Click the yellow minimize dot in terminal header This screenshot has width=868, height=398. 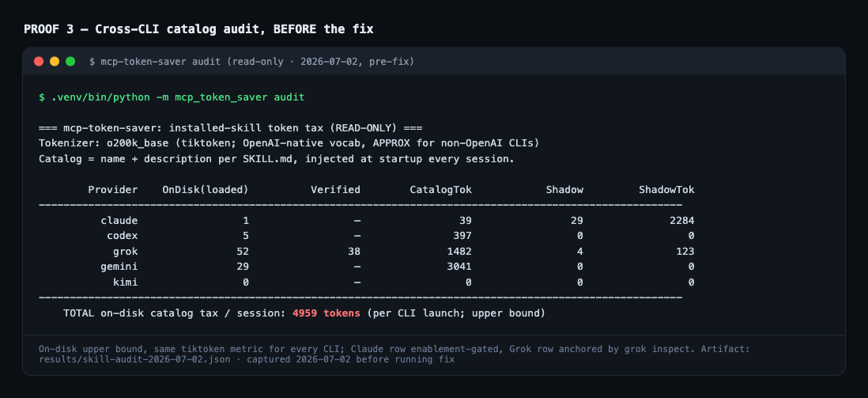tap(55, 62)
